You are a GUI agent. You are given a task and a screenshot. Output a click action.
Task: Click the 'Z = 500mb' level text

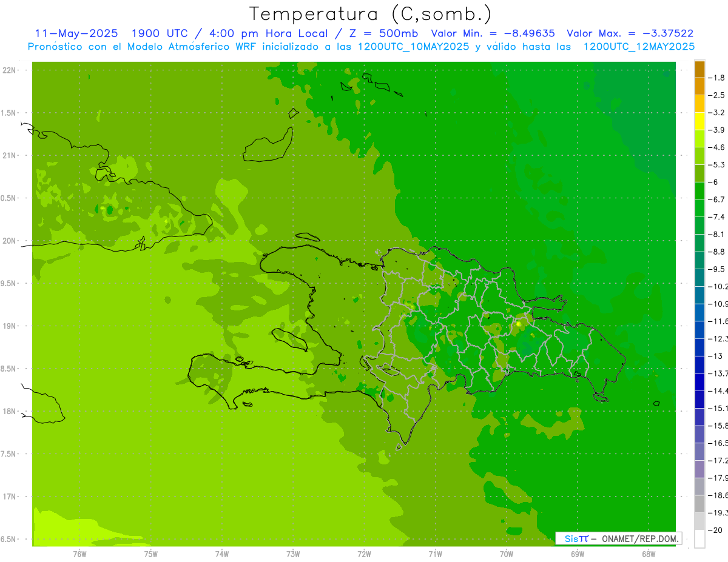(x=383, y=33)
